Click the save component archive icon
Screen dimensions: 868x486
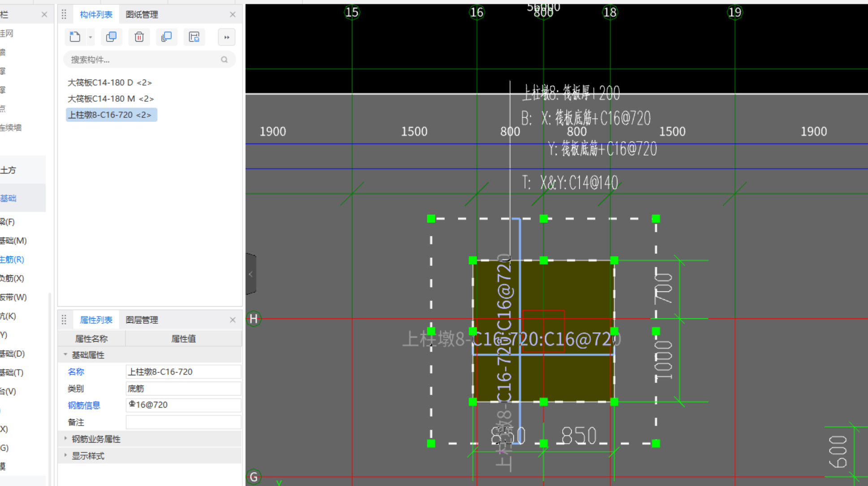[x=194, y=37]
